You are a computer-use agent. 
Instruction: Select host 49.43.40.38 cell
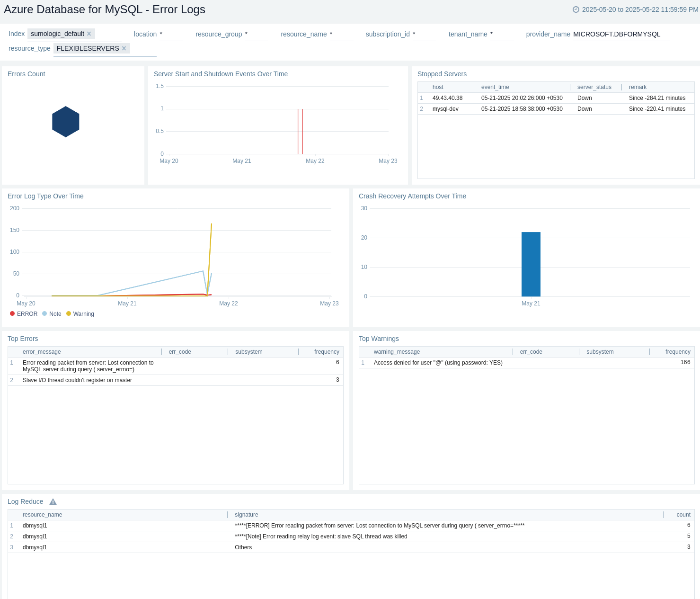(x=447, y=98)
